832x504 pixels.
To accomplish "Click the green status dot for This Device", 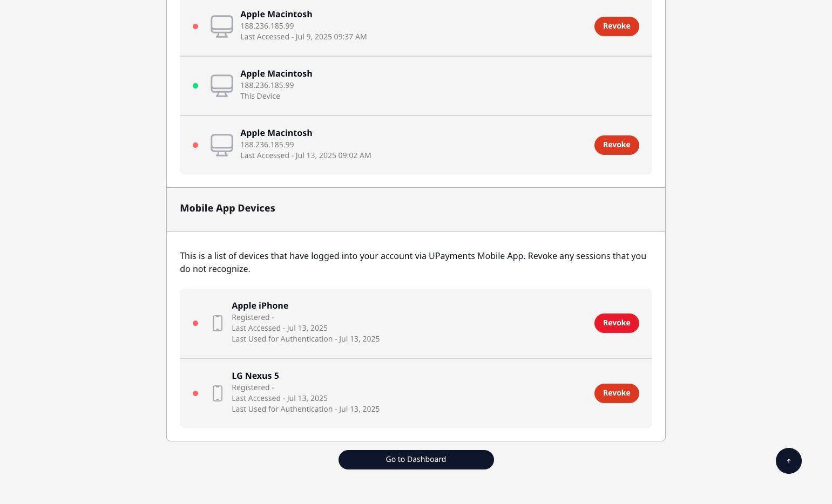I will coord(195,86).
